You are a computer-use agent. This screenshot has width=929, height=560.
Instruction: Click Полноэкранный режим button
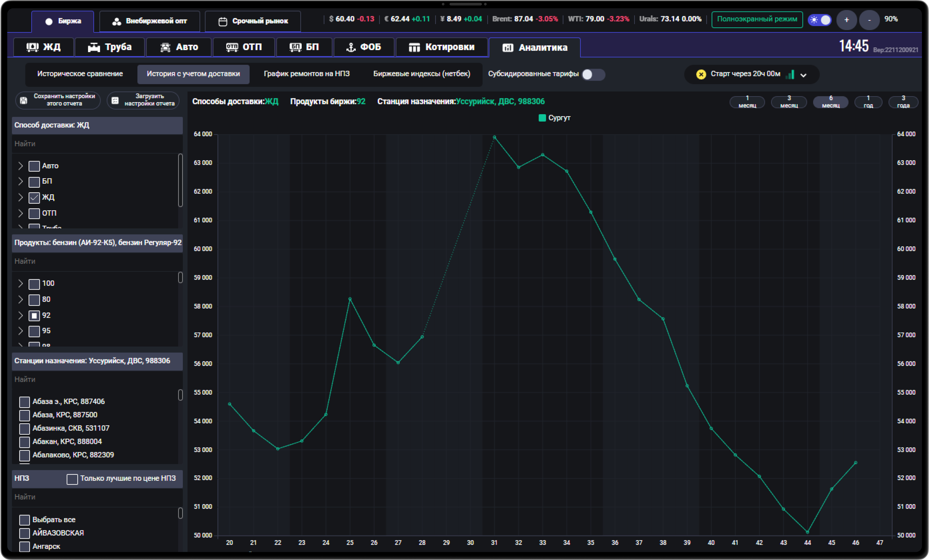point(757,20)
